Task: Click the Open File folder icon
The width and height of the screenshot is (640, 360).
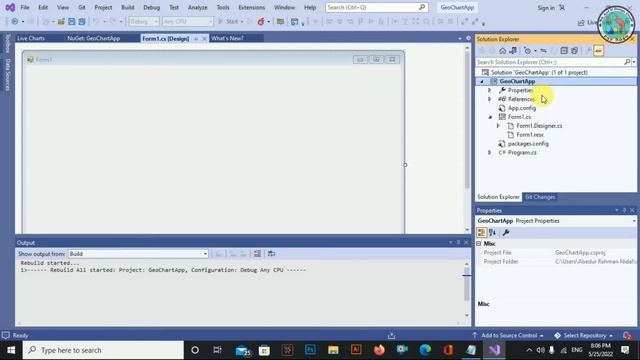Action: point(61,21)
